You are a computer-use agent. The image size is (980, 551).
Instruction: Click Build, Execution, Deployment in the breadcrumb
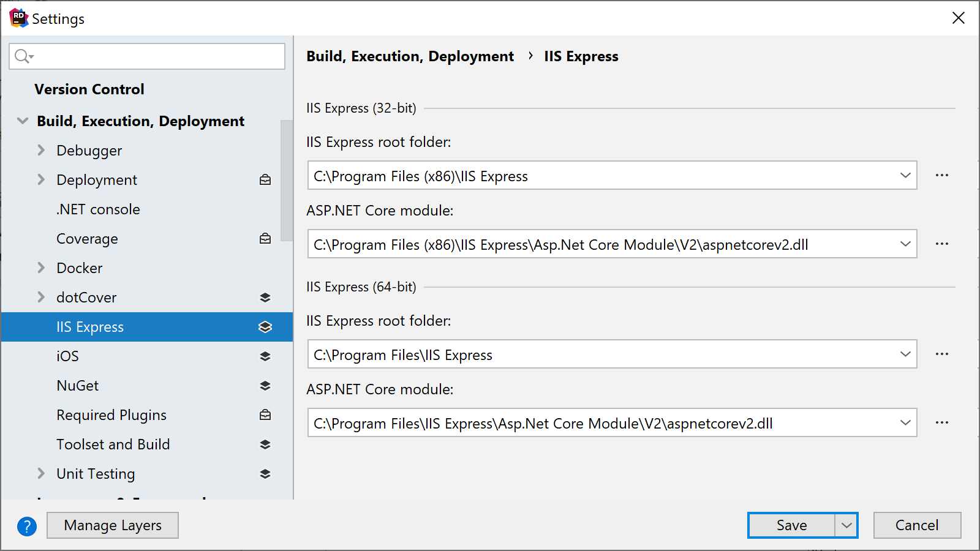coord(410,56)
